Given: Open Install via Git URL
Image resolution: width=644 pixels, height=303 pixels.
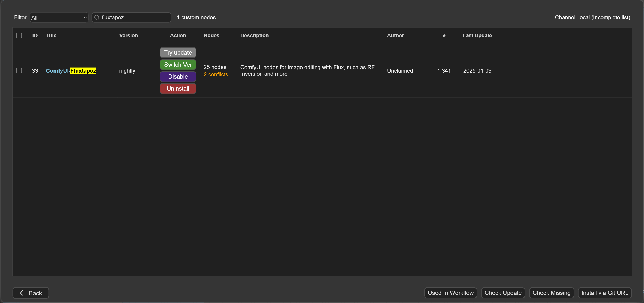Looking at the screenshot, I should click(x=605, y=293).
